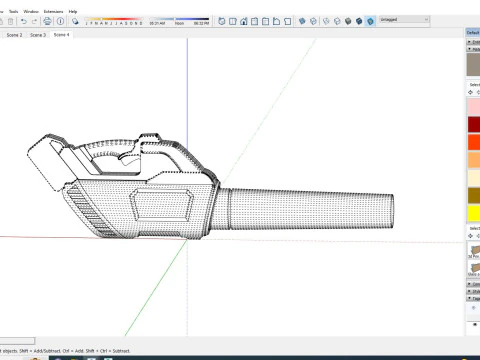The image size is (480, 360).
Task: Open the Extensions menu
Action: pyautogui.click(x=53, y=11)
